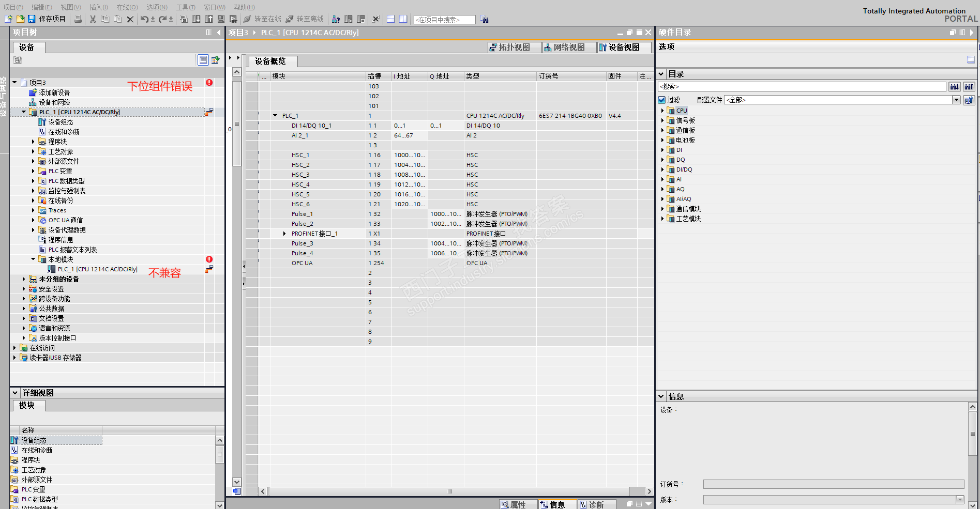This screenshot has height=509, width=980.
Task: Click the Redo arrow icon
Action: 162,19
